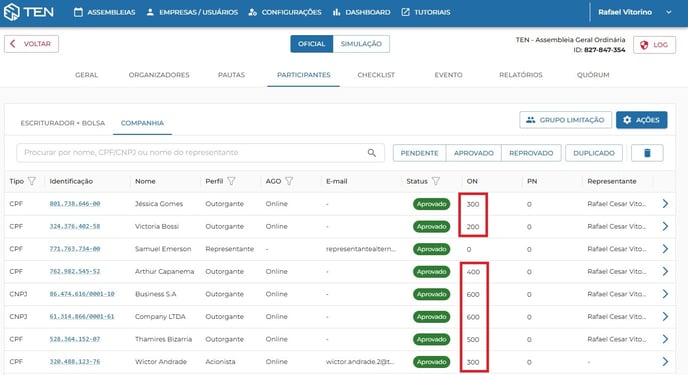Open CNPJ link 86.474.616/0001-10
Image resolution: width=688 pixels, height=375 pixels.
point(82,294)
